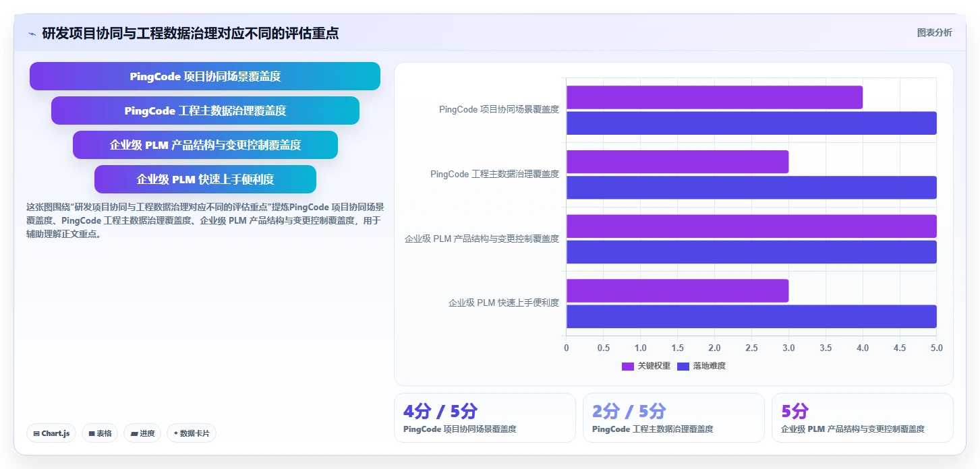This screenshot has width=980, height=469.
Task: Click the 数据卡片 tag chip
Action: pyautogui.click(x=192, y=433)
